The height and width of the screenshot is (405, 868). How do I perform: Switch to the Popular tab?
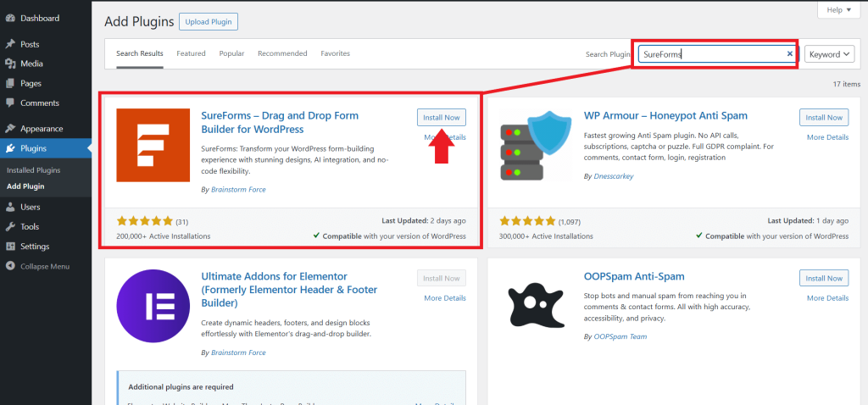tap(231, 53)
